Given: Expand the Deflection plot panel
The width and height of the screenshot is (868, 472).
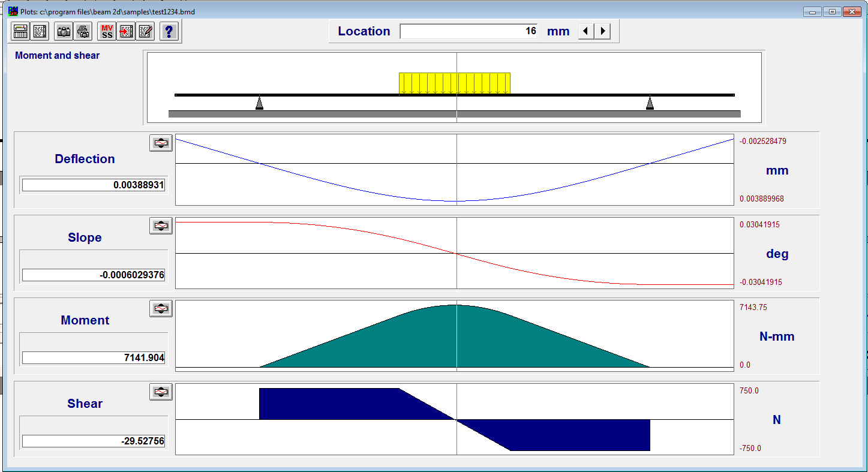Looking at the screenshot, I should click(160, 142).
